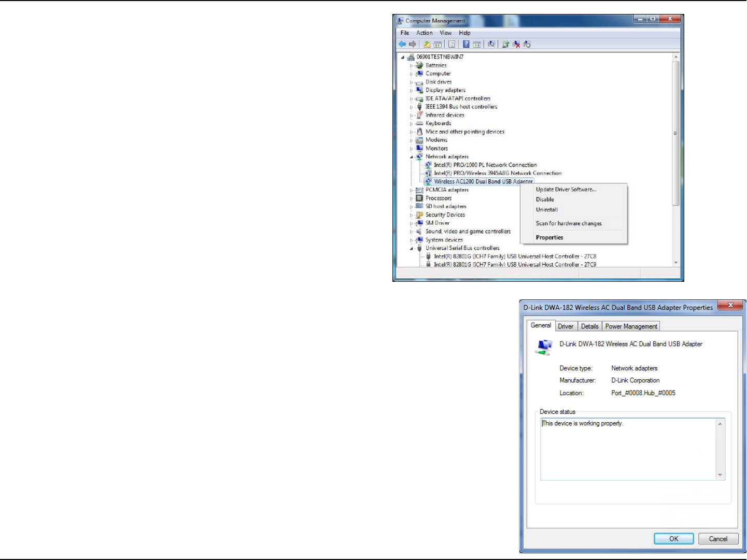
Task: Choose Update Driver Software from context menu
Action: [x=573, y=190]
